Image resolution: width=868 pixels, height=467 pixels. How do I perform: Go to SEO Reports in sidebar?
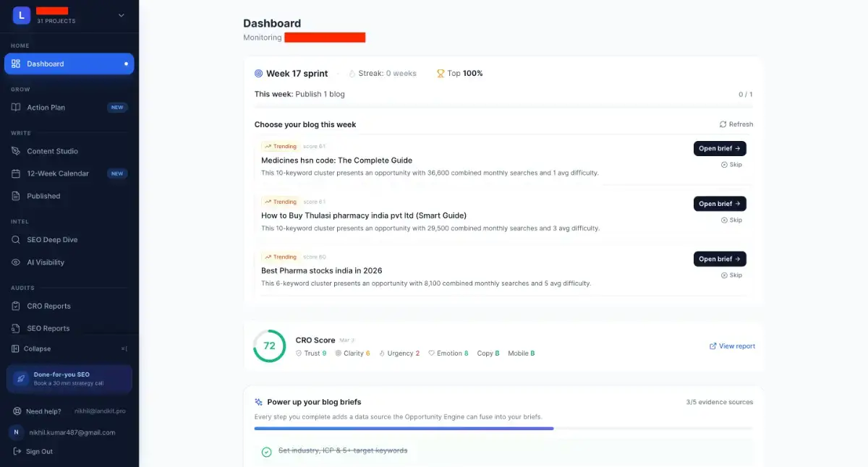[48, 328]
